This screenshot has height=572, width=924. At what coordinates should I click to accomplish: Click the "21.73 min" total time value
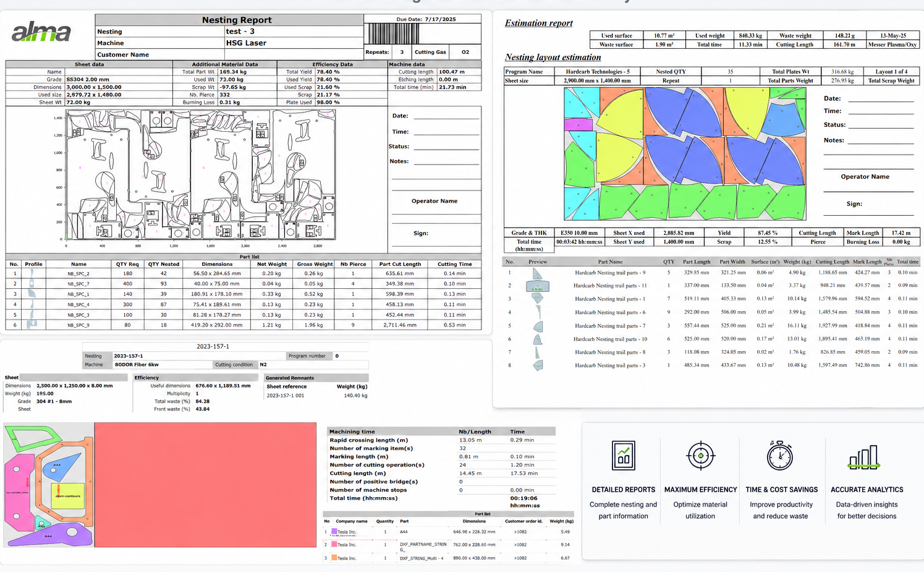[452, 87]
